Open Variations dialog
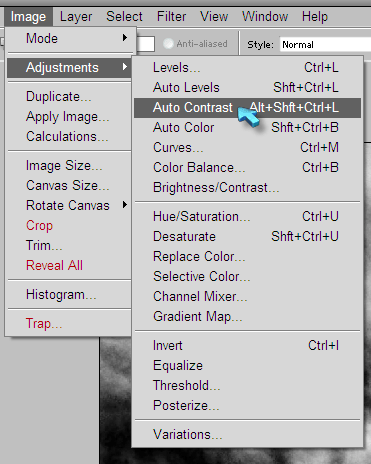The height and width of the screenshot is (464, 371). pyautogui.click(x=247, y=435)
